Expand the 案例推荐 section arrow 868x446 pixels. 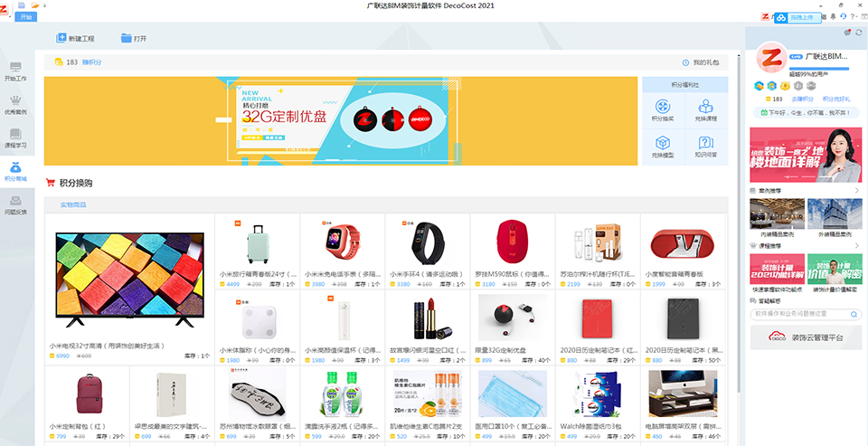click(x=857, y=191)
